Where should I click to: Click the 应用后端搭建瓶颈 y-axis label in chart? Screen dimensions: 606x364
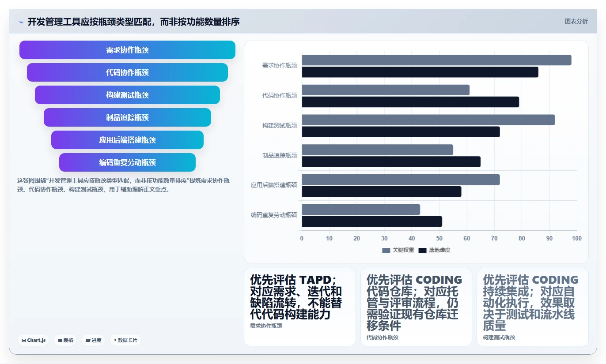pyautogui.click(x=274, y=185)
